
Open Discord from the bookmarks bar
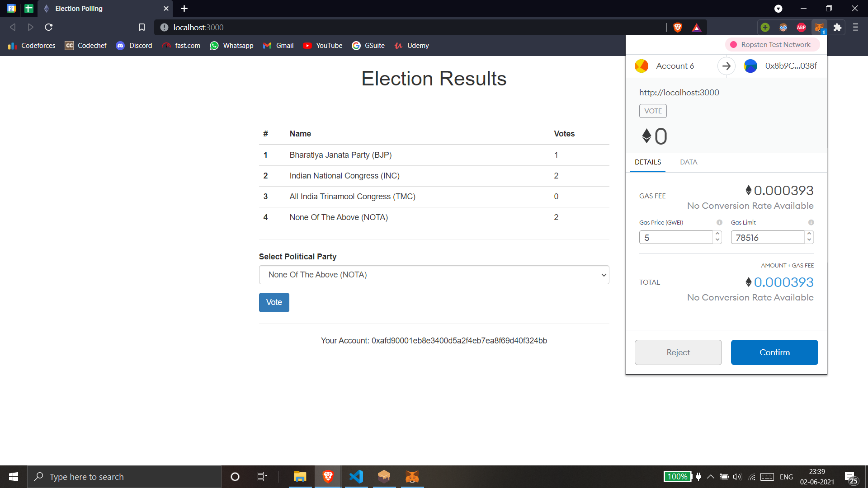134,45
